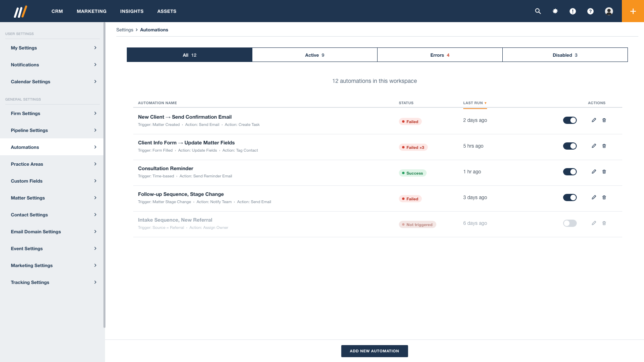Switch to the Errors tab

tap(440, 55)
